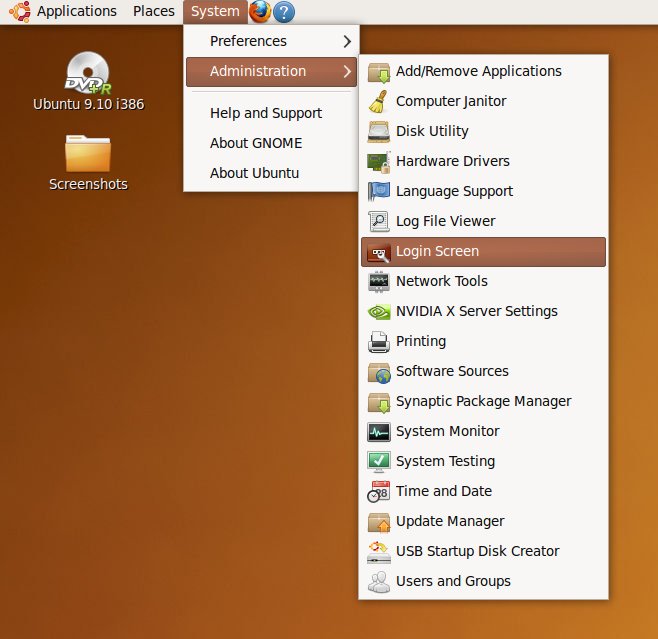Click the Time and Date label
The width and height of the screenshot is (658, 639).
pyautogui.click(x=444, y=491)
